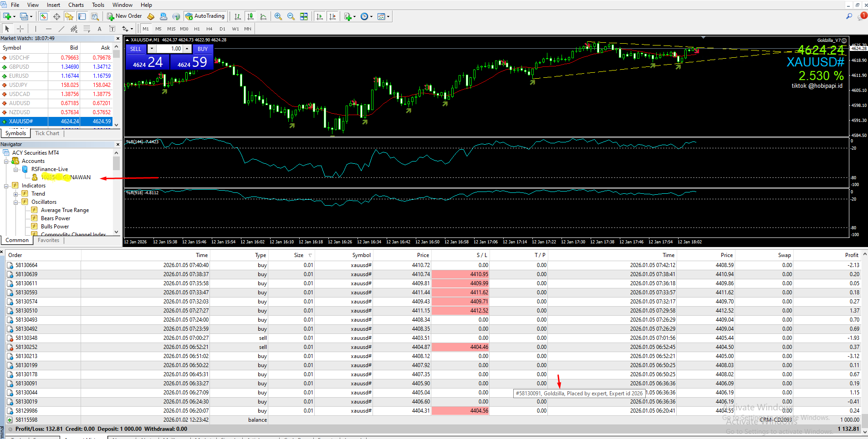Image resolution: width=868 pixels, height=439 pixels.
Task: Zoom out of the chart
Action: (x=291, y=16)
